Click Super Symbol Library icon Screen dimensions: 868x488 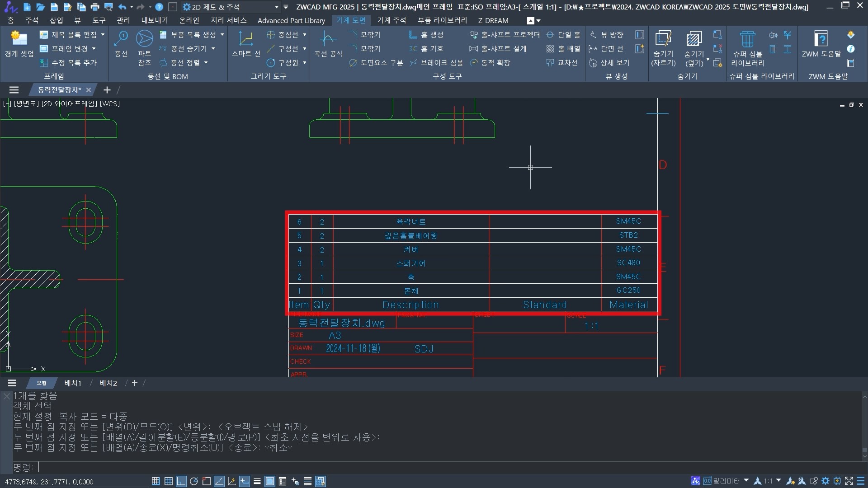coord(747,39)
